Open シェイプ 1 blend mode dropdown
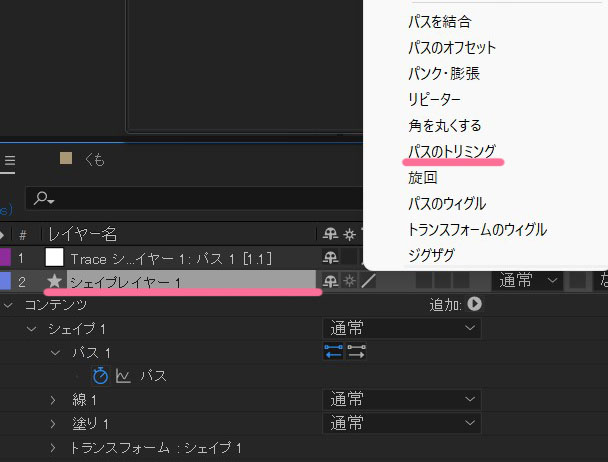 click(402, 328)
